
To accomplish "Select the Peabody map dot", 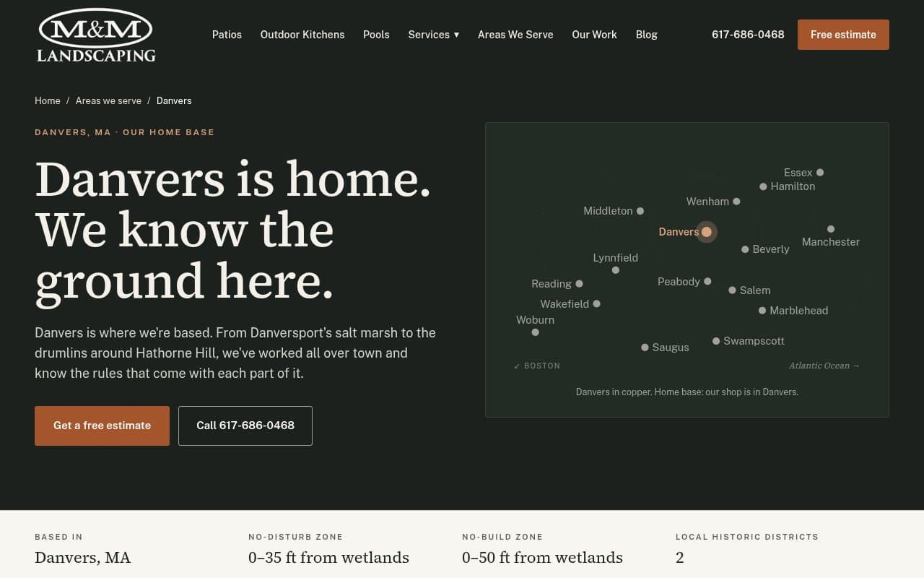I will [707, 282].
